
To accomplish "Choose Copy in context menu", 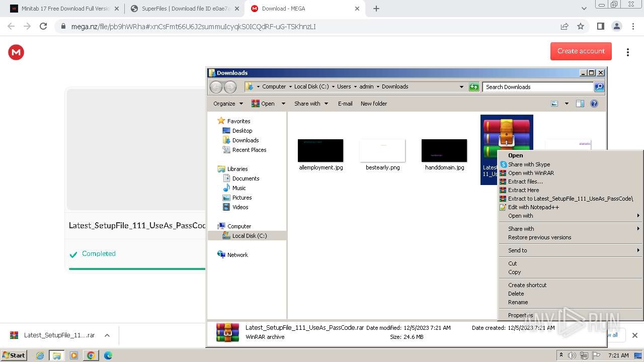I will 570,272.
